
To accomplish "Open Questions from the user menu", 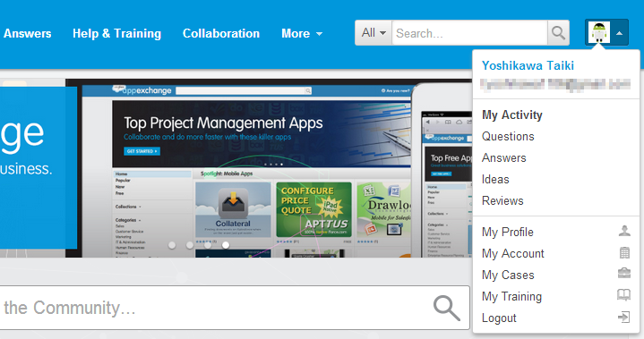I will coord(508,137).
